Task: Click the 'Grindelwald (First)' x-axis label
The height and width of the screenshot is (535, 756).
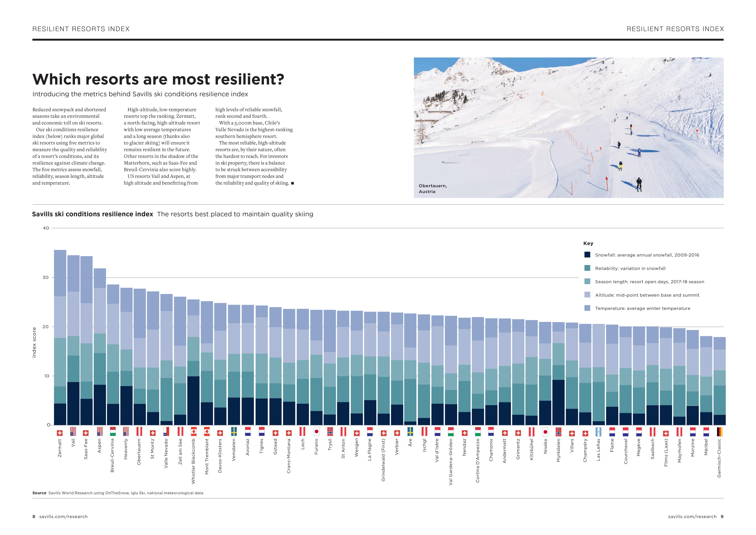Action: tap(383, 460)
